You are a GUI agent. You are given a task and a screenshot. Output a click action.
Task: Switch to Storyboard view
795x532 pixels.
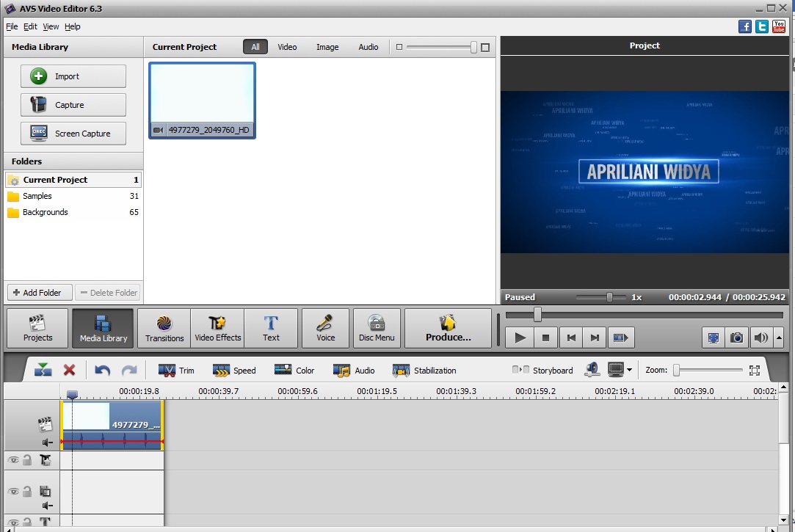(542, 371)
